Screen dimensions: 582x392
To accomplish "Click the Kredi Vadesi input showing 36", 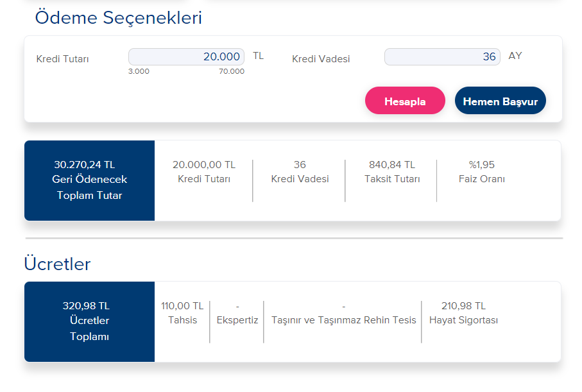I will [x=442, y=56].
